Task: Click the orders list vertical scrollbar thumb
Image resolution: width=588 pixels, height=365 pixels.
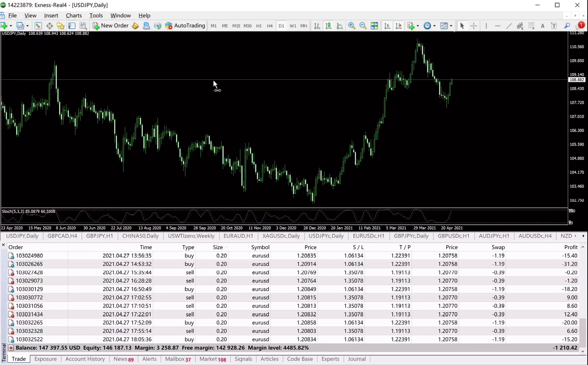Action: click(583, 332)
